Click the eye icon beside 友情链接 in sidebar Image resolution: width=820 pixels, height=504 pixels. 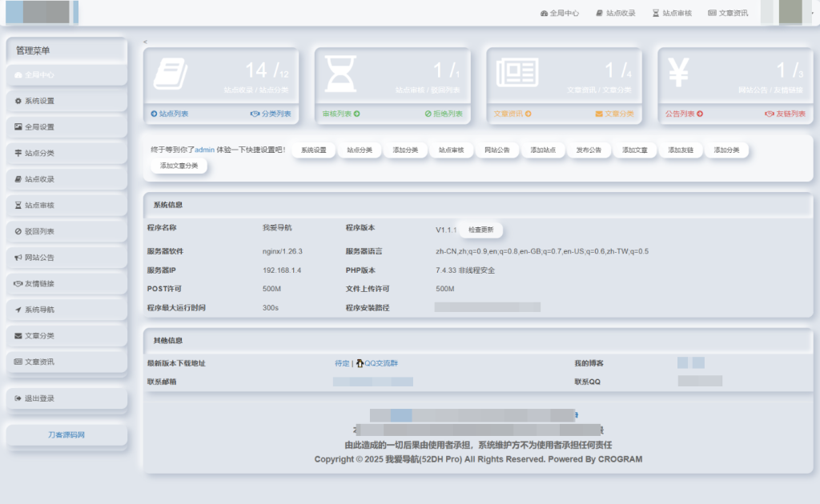coord(18,282)
